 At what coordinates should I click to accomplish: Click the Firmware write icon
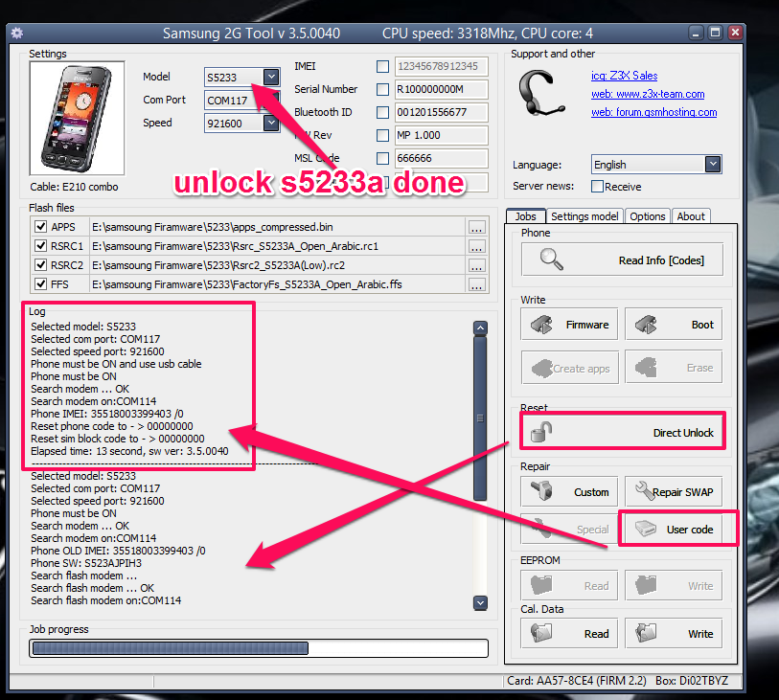point(541,325)
